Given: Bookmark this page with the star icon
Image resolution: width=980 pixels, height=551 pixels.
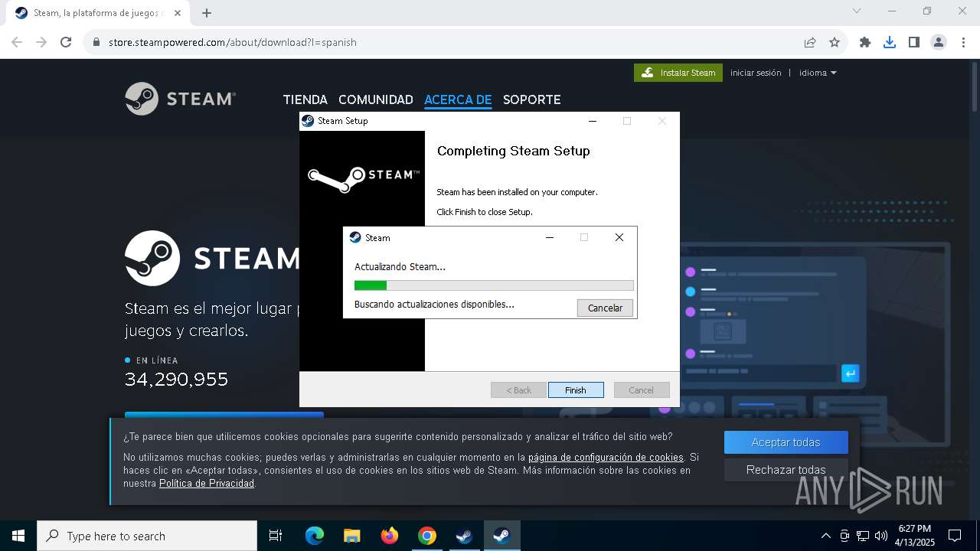Looking at the screenshot, I should (835, 42).
